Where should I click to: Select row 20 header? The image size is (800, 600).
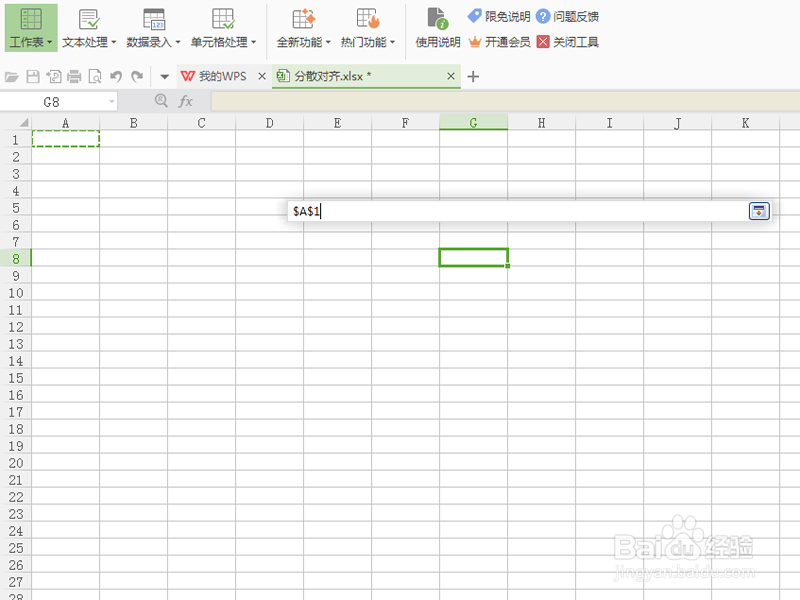tap(16, 463)
